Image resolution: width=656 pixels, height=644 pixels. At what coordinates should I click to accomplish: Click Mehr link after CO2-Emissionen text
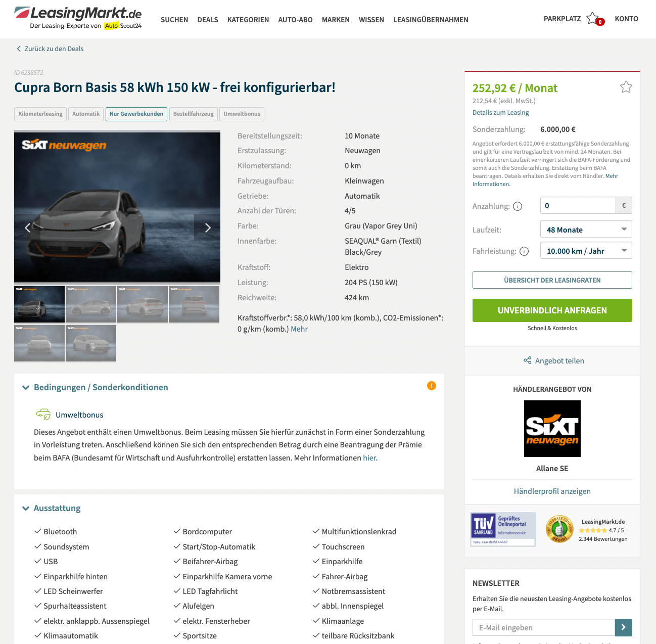299,329
